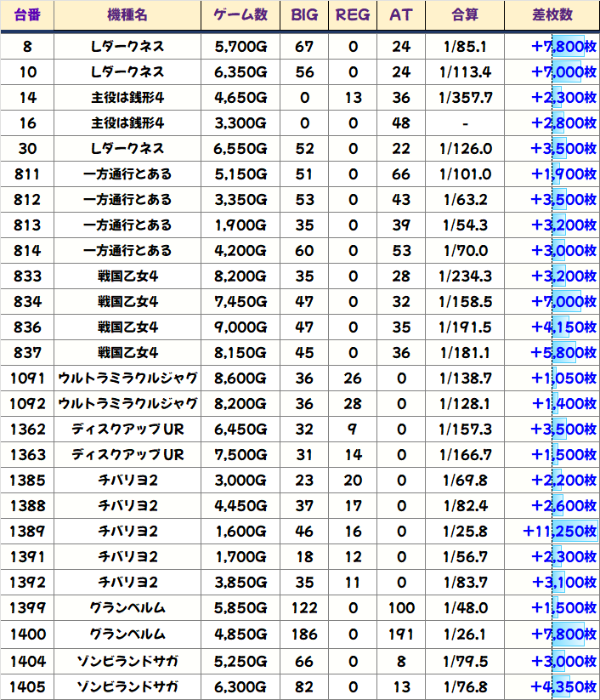Select machine number 8 cell
This screenshot has width=600, height=700.
(27, 46)
